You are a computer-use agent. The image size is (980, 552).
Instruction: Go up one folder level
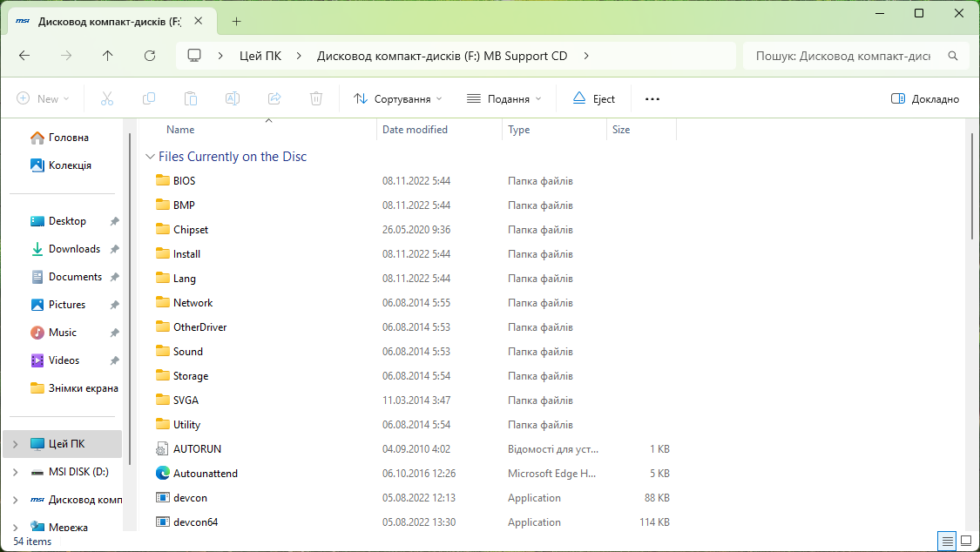107,56
